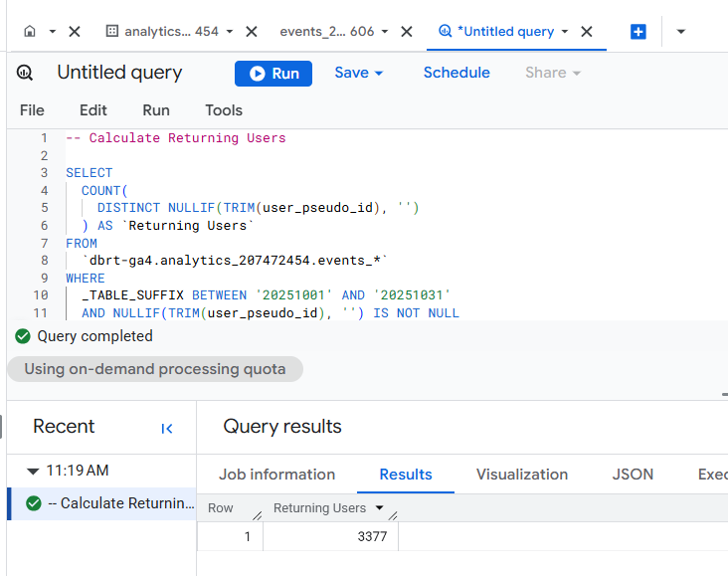This screenshot has height=576, width=728.
Task: Select the *Untitled query tab
Action: [506, 32]
